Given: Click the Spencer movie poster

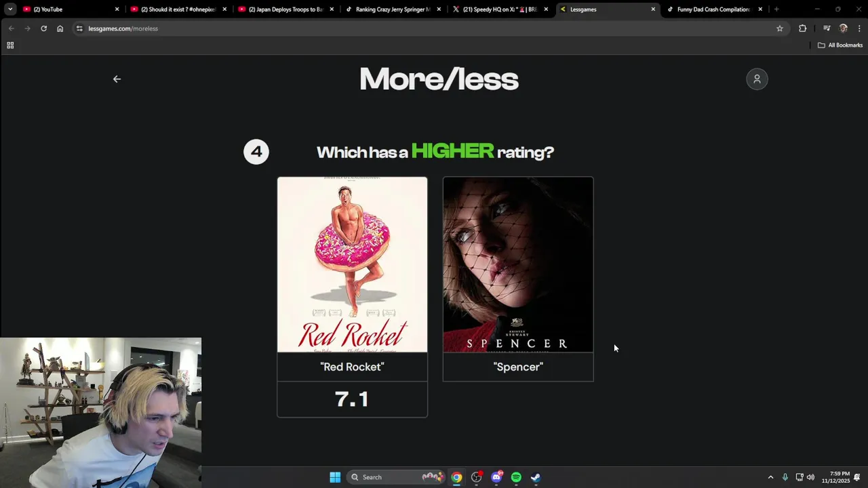Looking at the screenshot, I should pyautogui.click(x=518, y=265).
